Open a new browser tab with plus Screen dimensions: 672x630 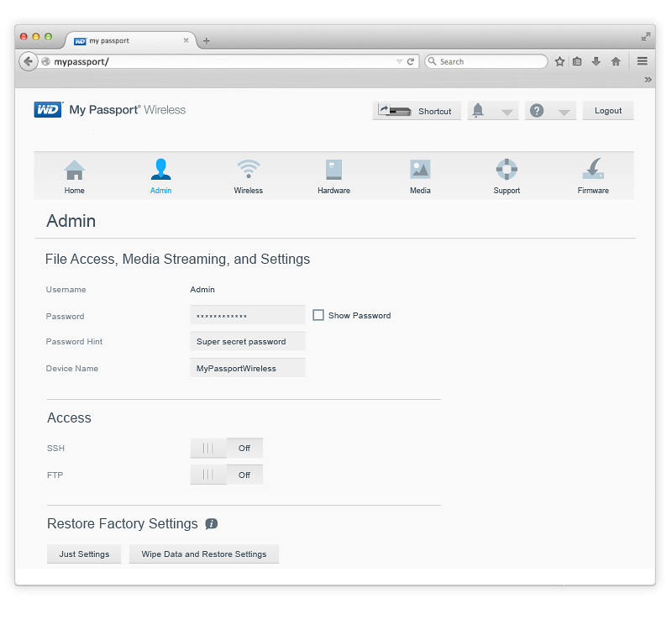coord(206,40)
